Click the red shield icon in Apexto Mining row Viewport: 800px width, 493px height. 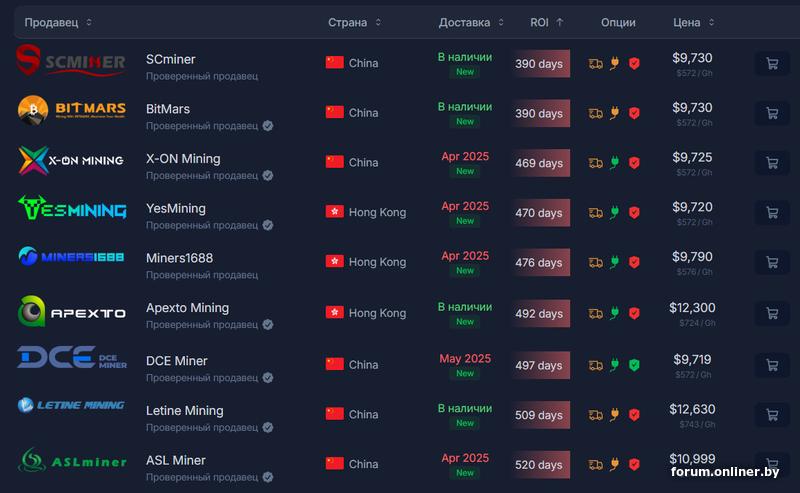(634, 313)
